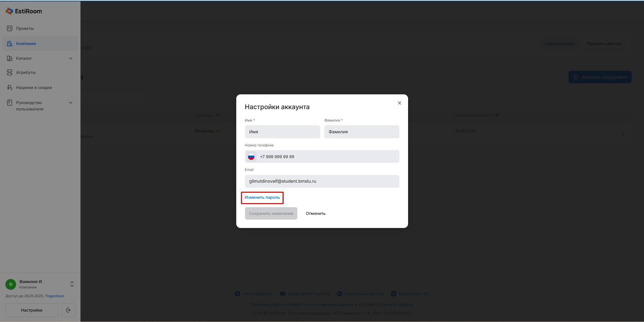The image size is (644, 322).
Task: Open the Russian flag country selector
Action: tap(251, 157)
